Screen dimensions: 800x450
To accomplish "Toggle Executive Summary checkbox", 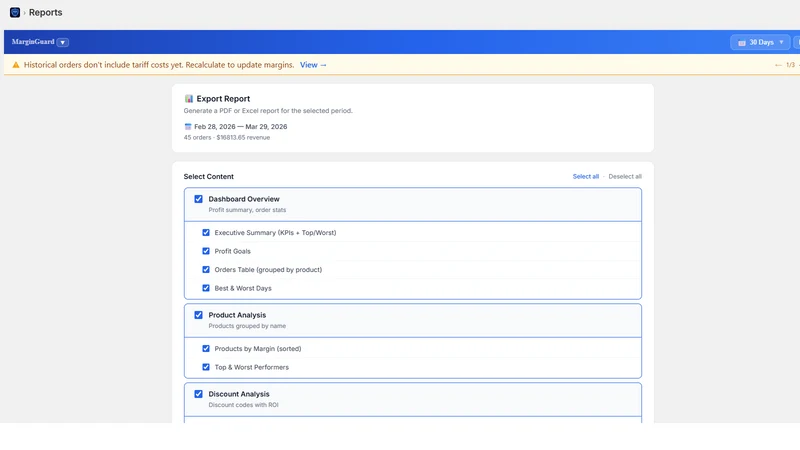I will [206, 233].
